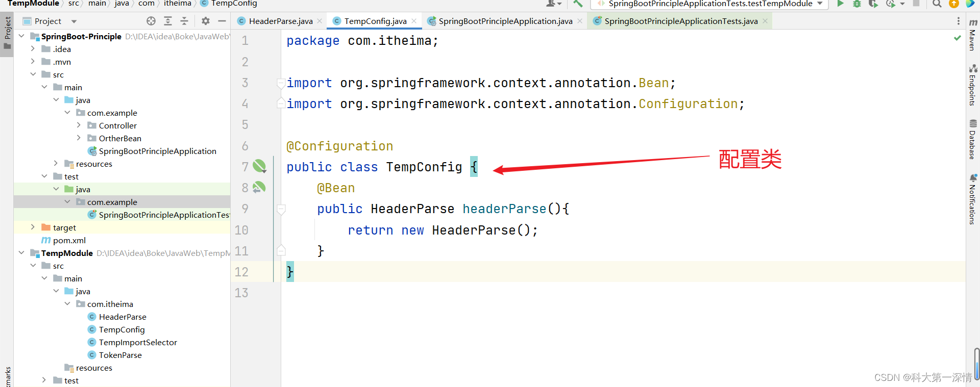Open the Maven tool window
Viewport: 980px width, 387px height.
pos(973,34)
